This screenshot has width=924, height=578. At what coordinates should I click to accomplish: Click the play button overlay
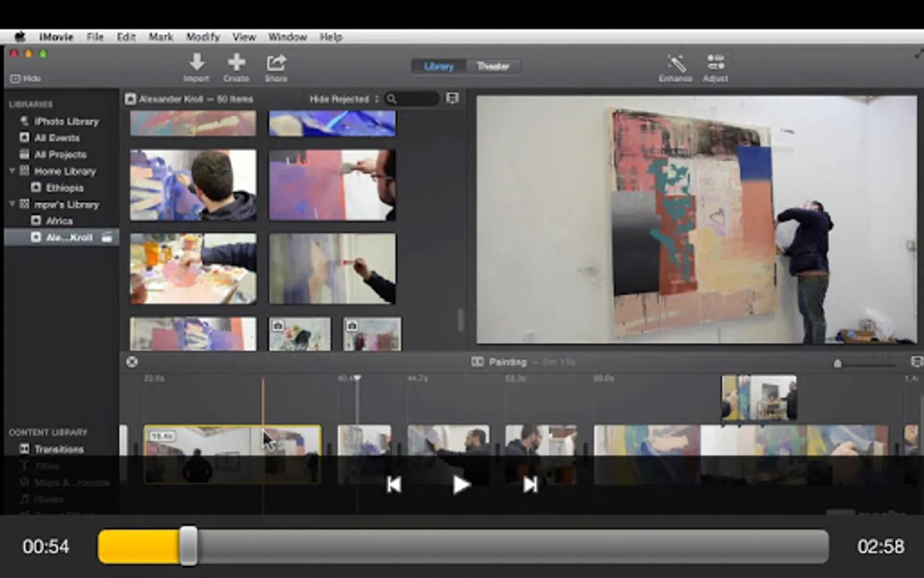click(461, 485)
